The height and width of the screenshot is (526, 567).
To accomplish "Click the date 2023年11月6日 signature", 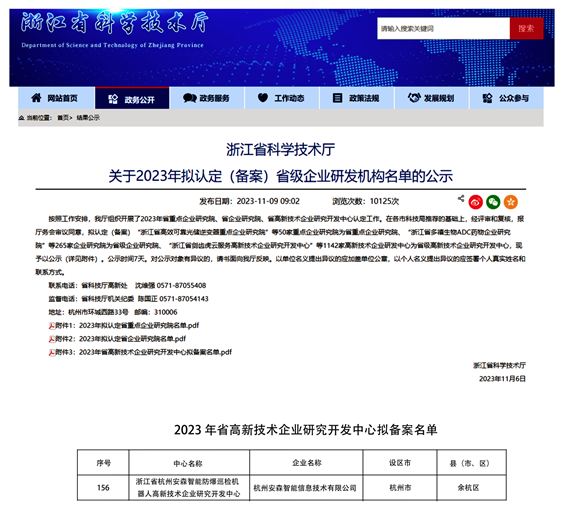I will [502, 379].
